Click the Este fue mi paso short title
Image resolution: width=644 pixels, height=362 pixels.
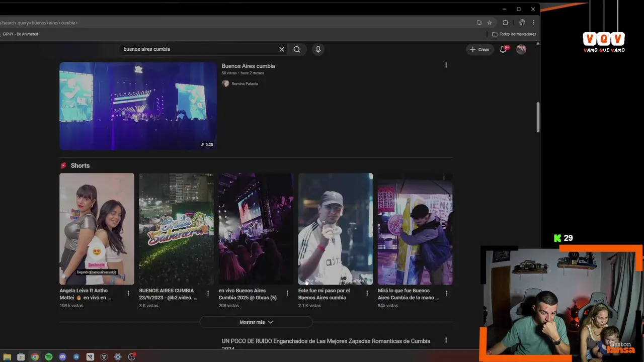tap(324, 294)
